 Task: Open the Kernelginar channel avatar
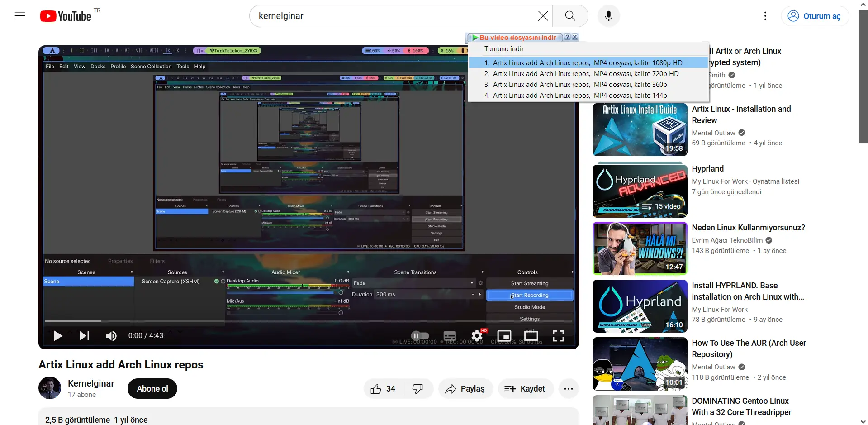pos(50,388)
